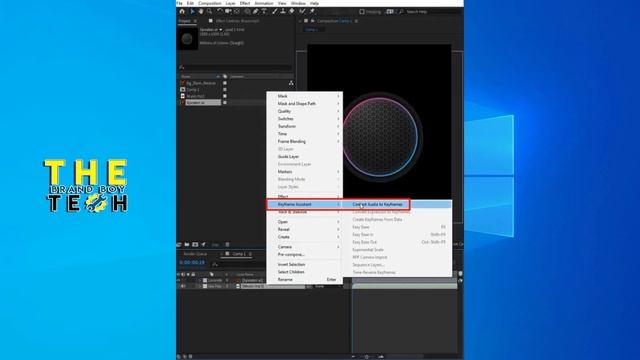This screenshot has height=360, width=640.
Task: Click the Project panel search field
Action: click(236, 67)
